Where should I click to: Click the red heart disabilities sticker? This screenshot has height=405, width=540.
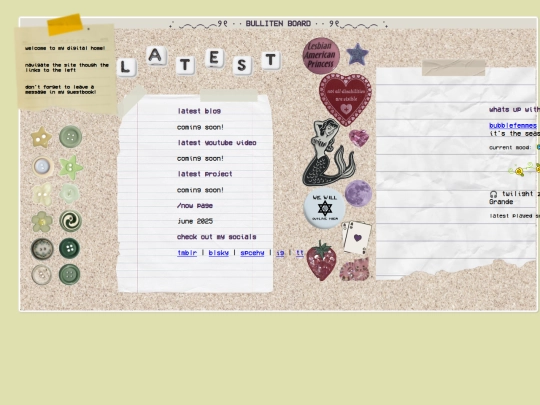pyautogui.click(x=345, y=99)
